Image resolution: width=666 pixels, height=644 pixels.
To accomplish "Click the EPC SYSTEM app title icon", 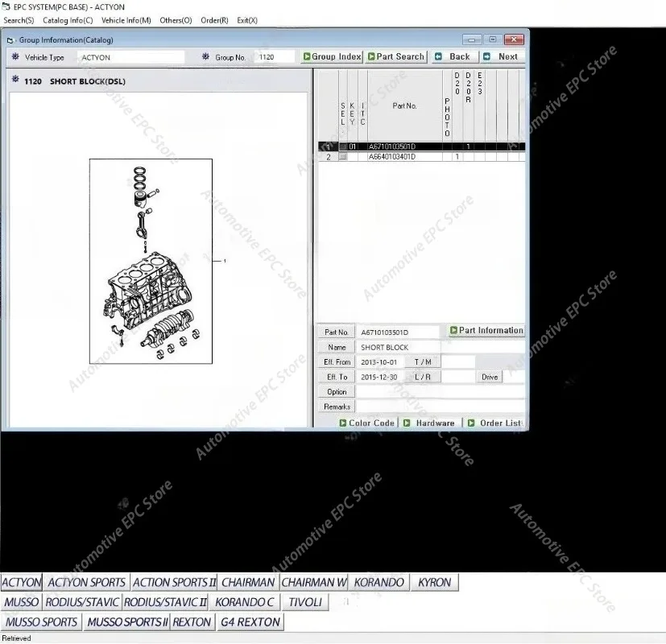I will (x=6, y=6).
